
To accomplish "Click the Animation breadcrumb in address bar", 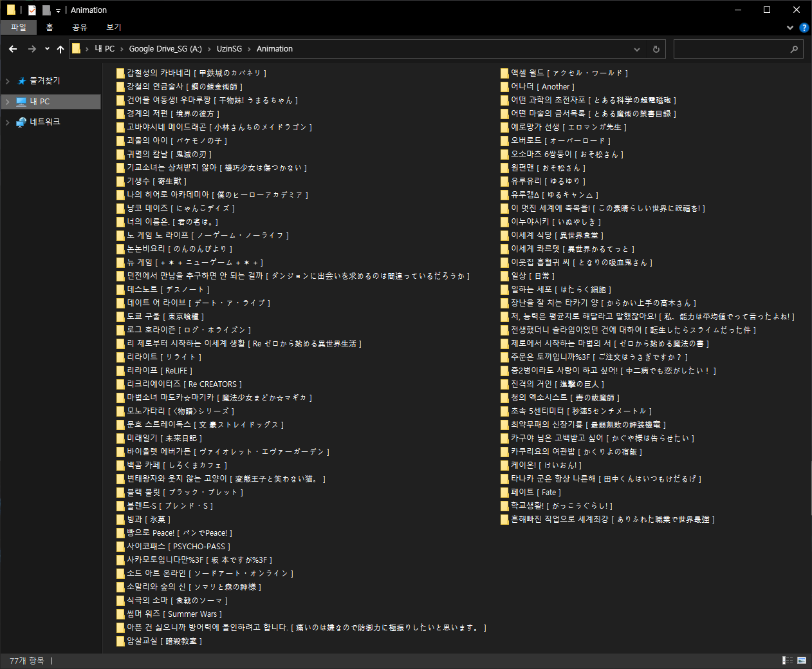I will coord(275,49).
